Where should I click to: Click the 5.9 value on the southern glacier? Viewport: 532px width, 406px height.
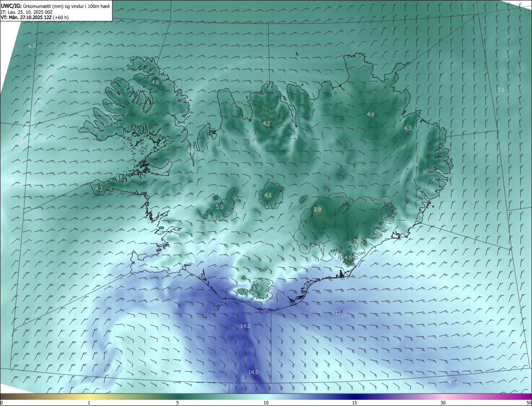(256, 288)
